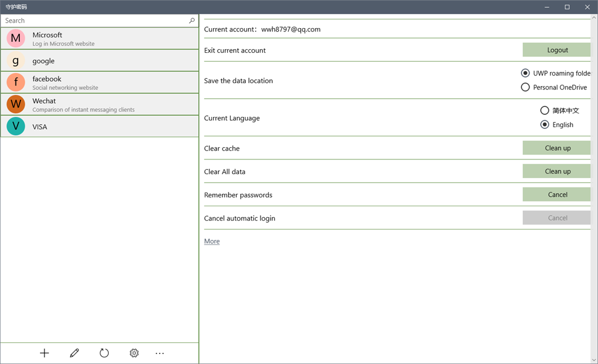Screen dimensions: 598x364
Task: Click the sync refresh icon
Action: [104, 353]
